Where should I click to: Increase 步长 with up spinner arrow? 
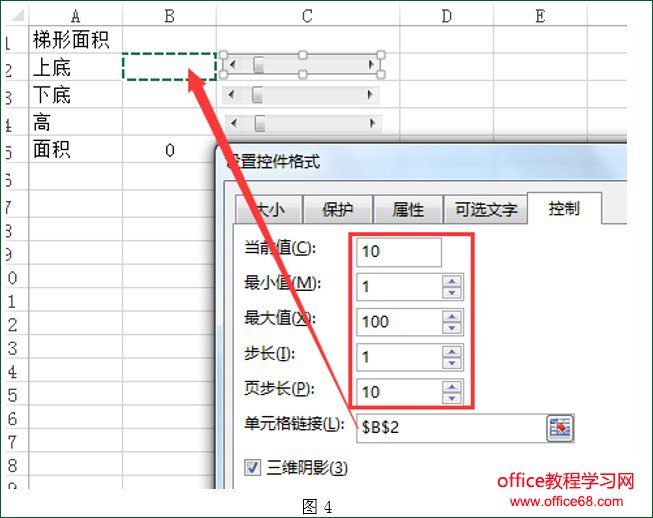[x=452, y=351]
